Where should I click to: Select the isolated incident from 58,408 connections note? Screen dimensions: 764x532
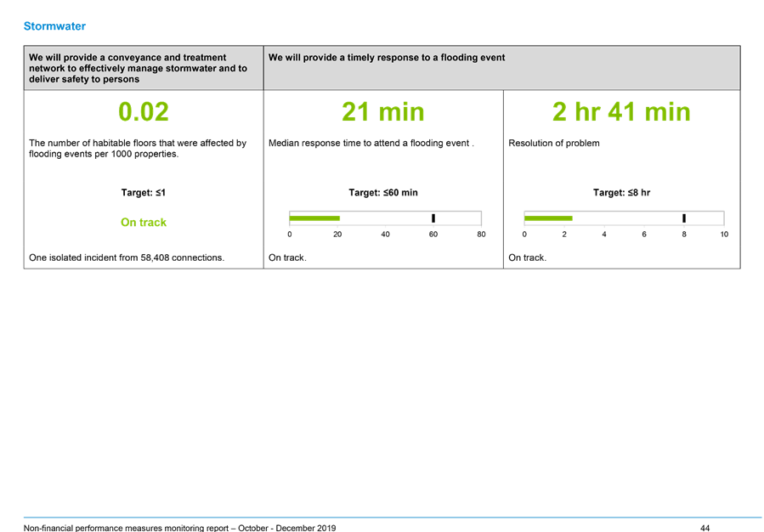(x=127, y=258)
